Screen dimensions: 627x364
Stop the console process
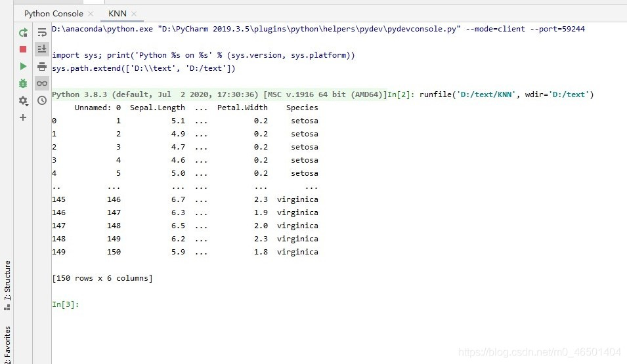tap(23, 49)
